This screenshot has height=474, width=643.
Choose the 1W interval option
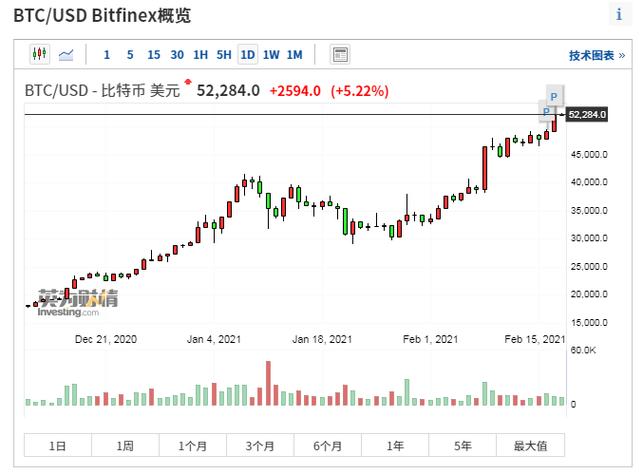(271, 55)
